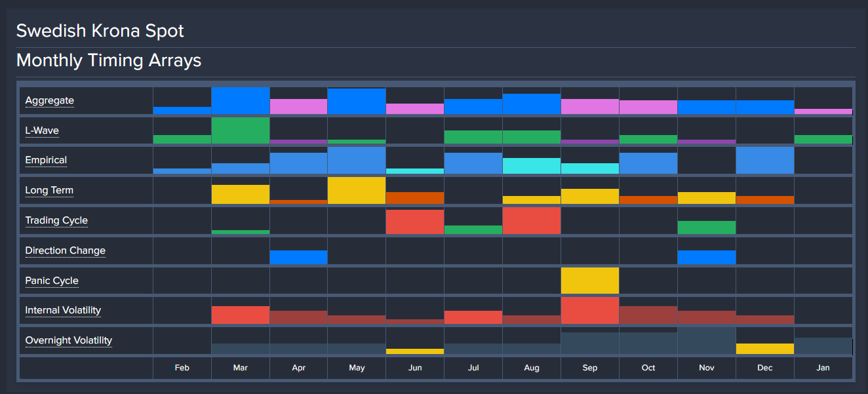The image size is (868, 394).
Task: Open the Aggregate row label
Action: [x=49, y=101]
